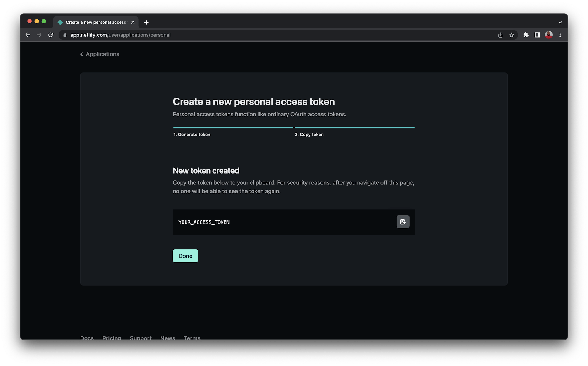Click the Generate token progress bar
The image size is (588, 366).
[233, 127]
